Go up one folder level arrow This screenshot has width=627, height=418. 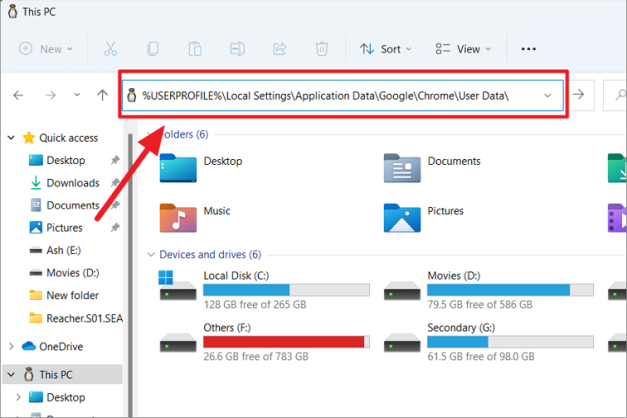tap(102, 95)
